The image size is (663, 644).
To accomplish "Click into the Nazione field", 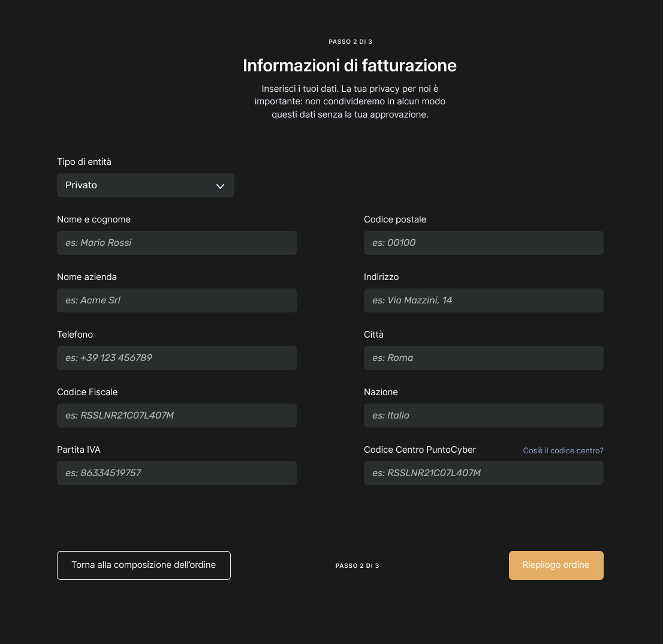I will [x=483, y=416].
